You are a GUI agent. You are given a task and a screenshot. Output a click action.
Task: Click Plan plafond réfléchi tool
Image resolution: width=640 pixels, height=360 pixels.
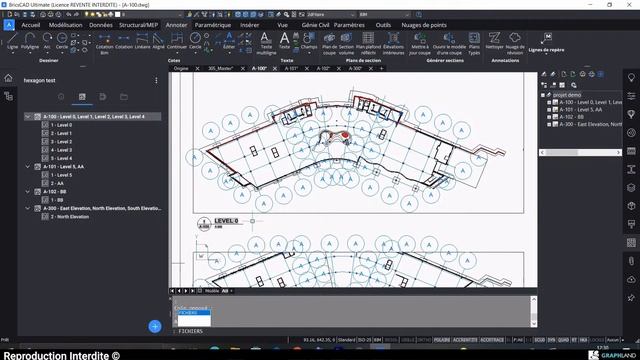(x=368, y=43)
